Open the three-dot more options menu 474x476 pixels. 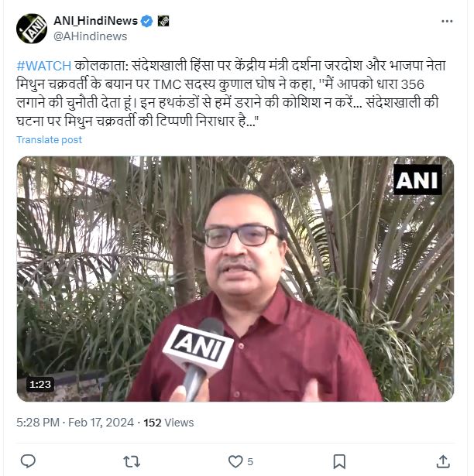[x=447, y=21]
